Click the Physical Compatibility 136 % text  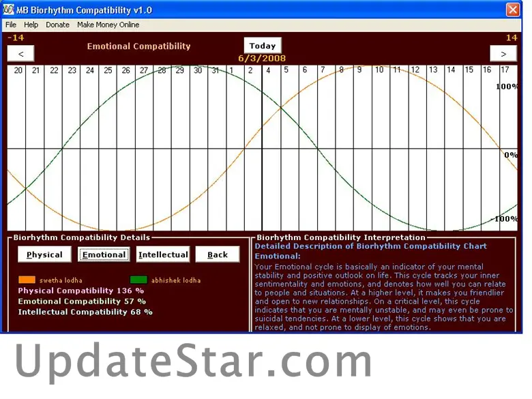click(x=81, y=291)
